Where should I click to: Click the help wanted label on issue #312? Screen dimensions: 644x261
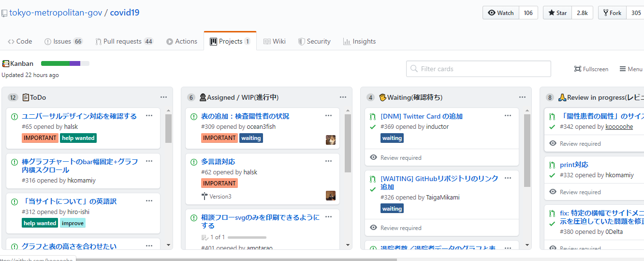tap(40, 223)
